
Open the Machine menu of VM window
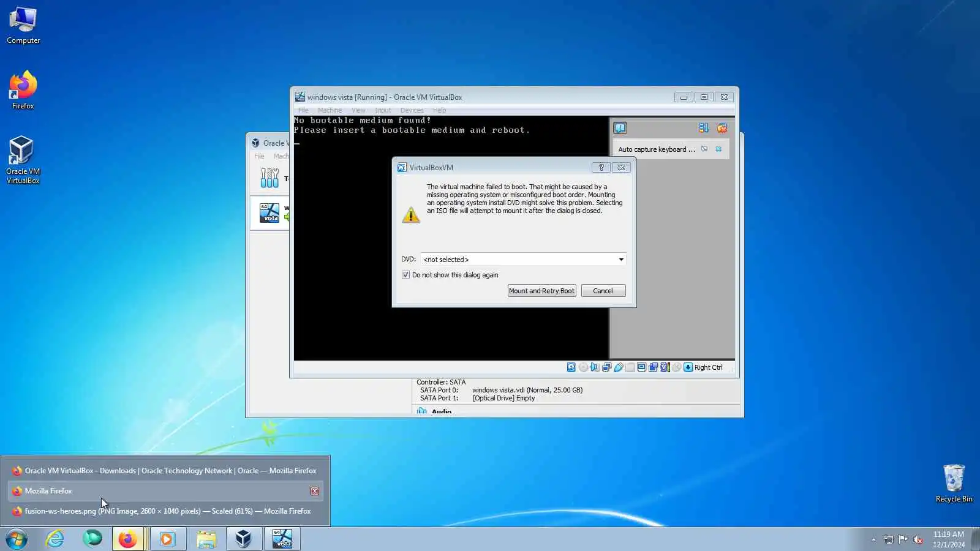pos(330,110)
